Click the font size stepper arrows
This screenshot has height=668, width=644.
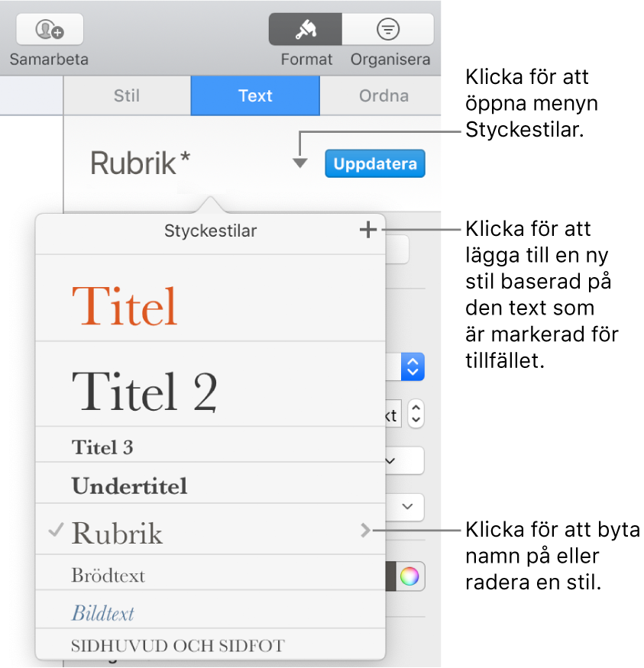pos(416,413)
